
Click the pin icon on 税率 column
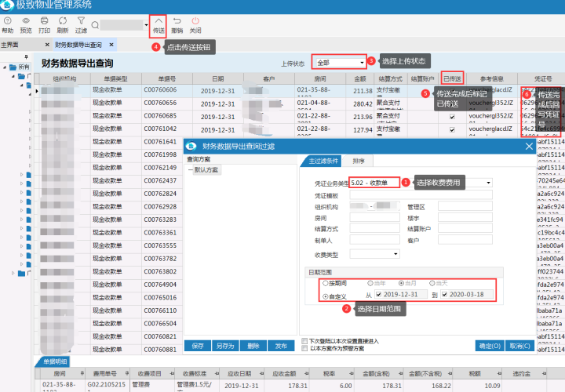pyautogui.click(x=352, y=373)
